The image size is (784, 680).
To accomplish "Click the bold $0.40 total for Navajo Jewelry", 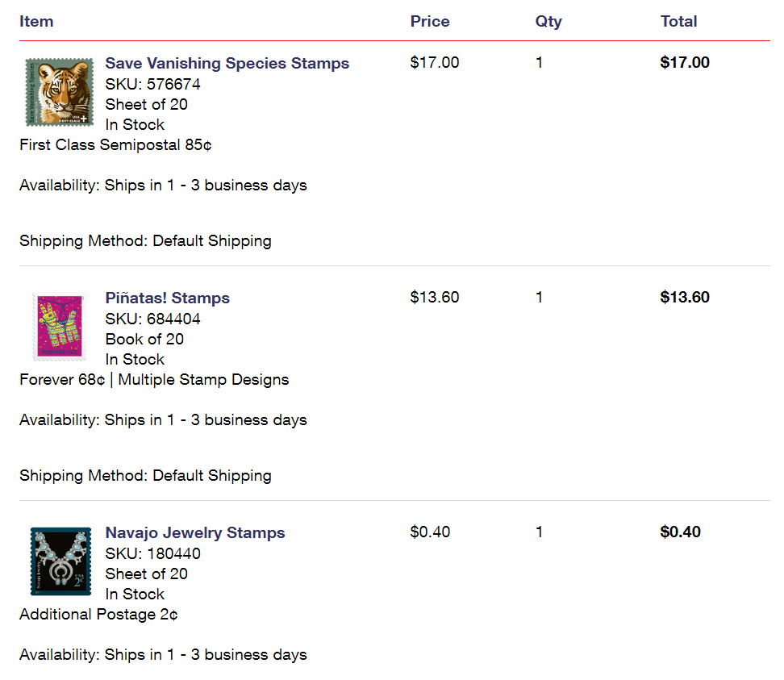I will coord(680,532).
